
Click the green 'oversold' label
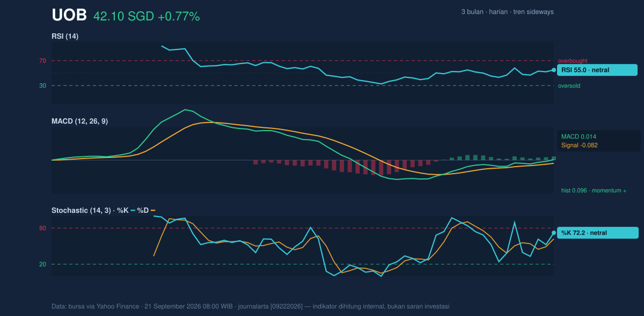pyautogui.click(x=569, y=85)
